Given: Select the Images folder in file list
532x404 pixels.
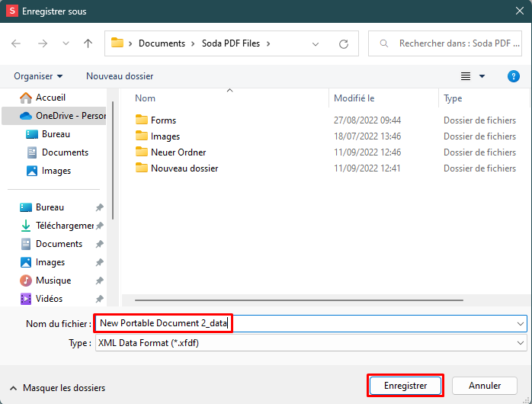Looking at the screenshot, I should click(x=165, y=136).
